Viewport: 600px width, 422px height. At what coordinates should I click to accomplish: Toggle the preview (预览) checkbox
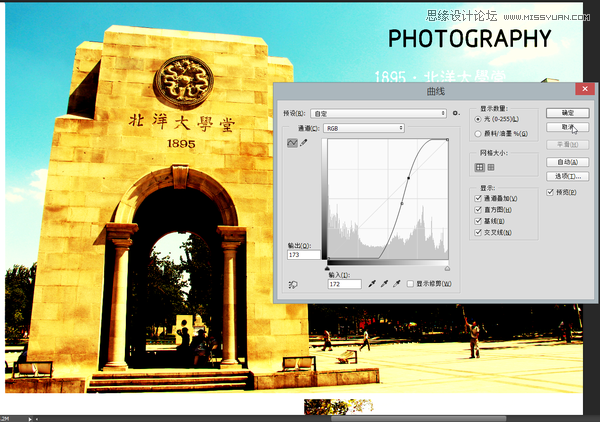point(550,192)
